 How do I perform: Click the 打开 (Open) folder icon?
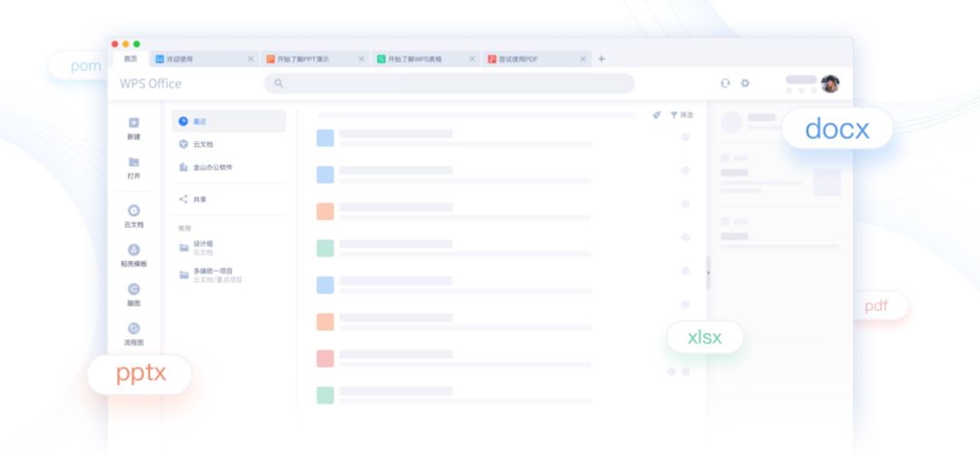click(133, 162)
